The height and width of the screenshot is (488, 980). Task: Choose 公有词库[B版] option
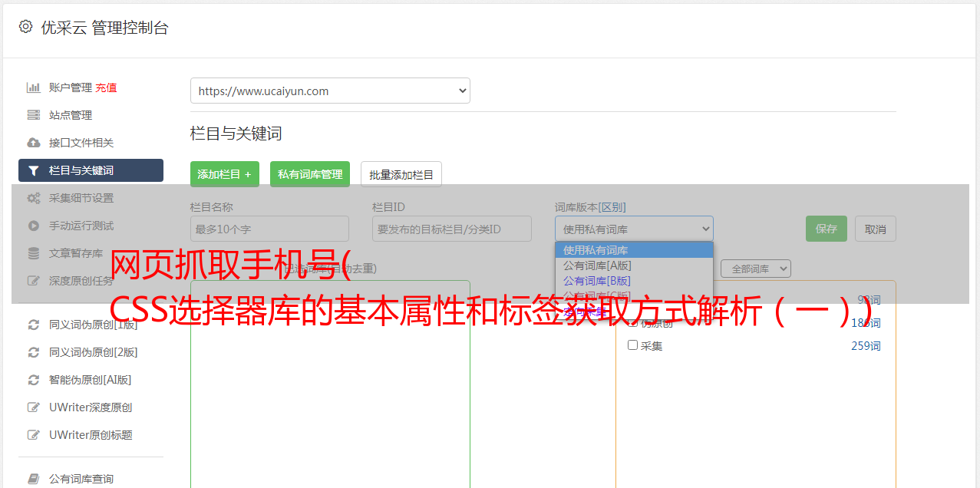click(x=634, y=281)
